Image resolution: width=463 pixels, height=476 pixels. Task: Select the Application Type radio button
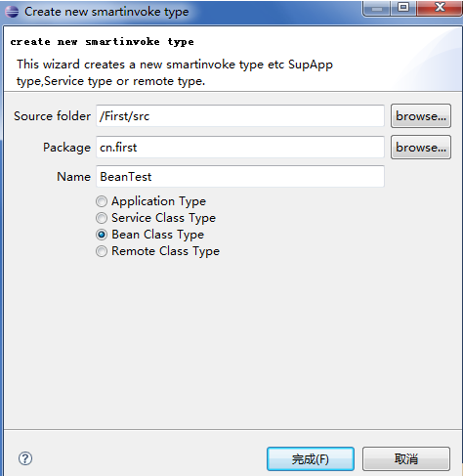102,201
